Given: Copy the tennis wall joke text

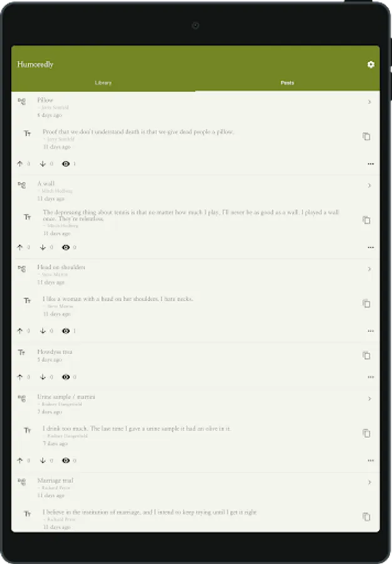Looking at the screenshot, I should (x=366, y=220).
